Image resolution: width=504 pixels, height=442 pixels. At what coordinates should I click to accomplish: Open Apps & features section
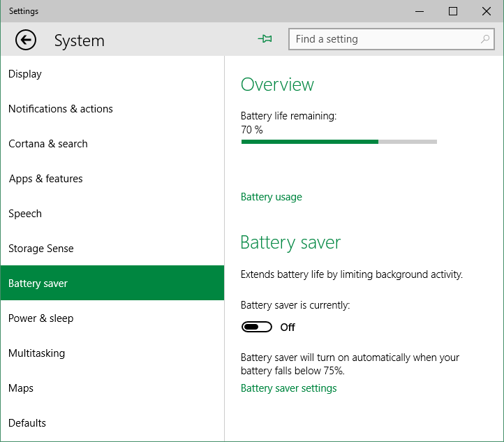tap(46, 179)
